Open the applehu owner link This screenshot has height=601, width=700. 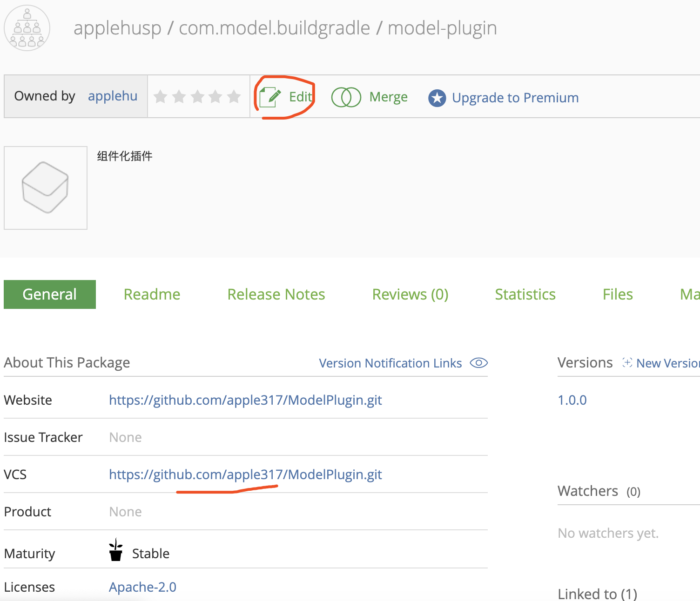[x=113, y=96]
